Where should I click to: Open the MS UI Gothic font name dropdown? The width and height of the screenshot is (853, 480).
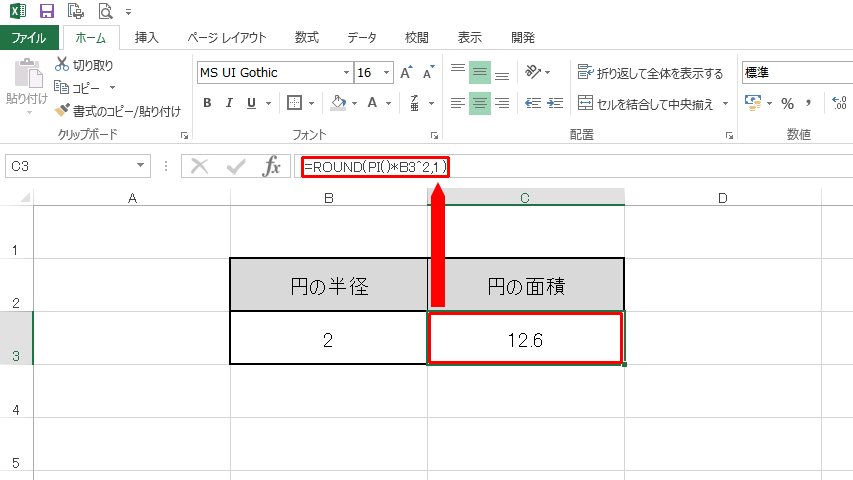click(x=346, y=72)
